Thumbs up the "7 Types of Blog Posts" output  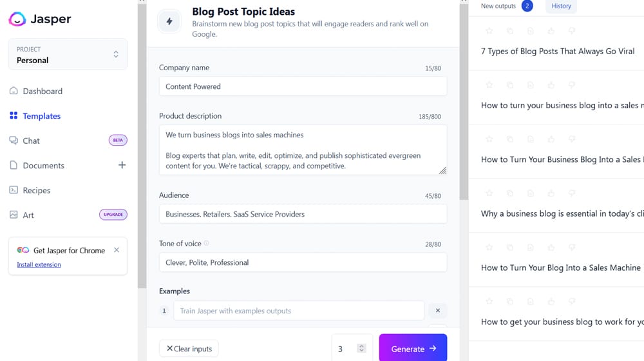click(551, 31)
